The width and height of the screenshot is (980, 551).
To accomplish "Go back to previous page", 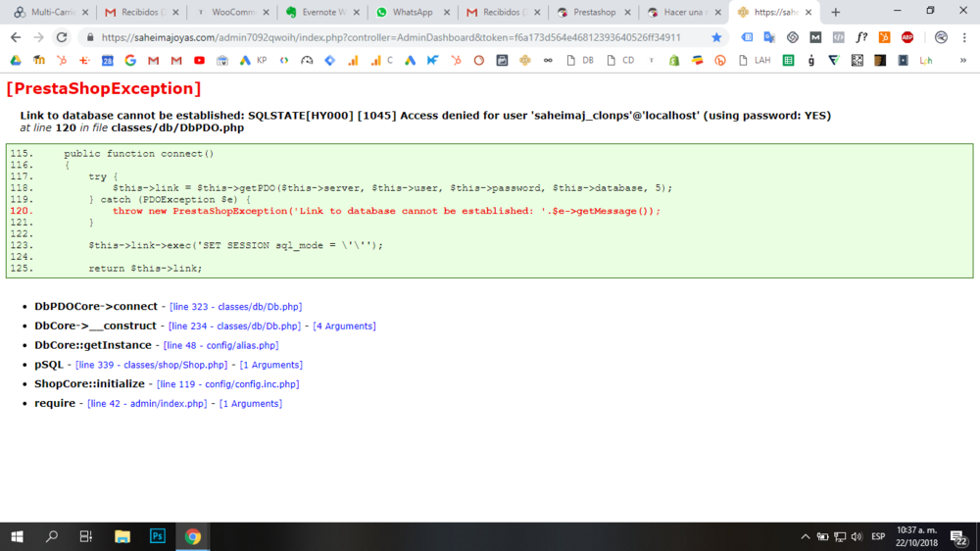I will (x=16, y=37).
